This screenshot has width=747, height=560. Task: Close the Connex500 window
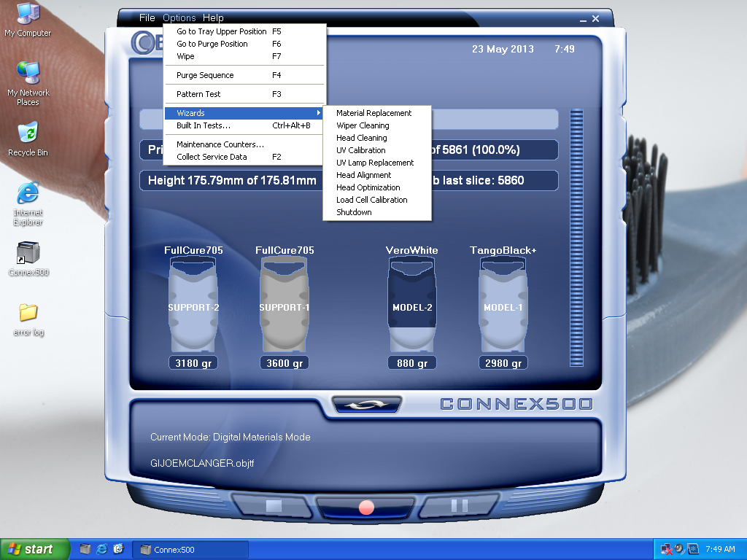coord(595,18)
